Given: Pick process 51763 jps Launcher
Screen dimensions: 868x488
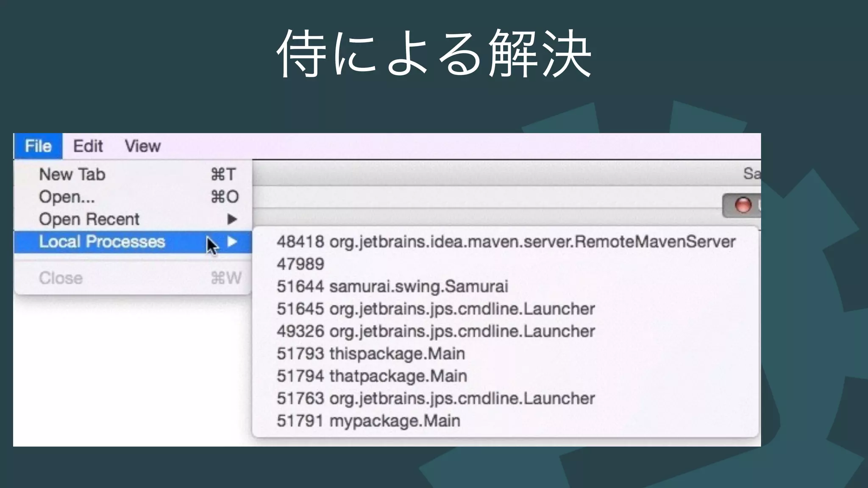Looking at the screenshot, I should pyautogui.click(x=436, y=399).
